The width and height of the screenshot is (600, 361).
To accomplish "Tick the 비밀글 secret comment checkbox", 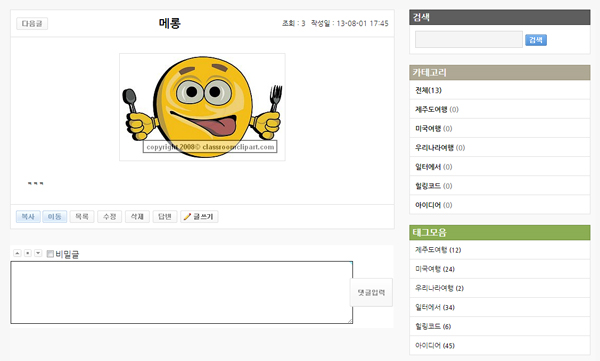I will (50, 254).
